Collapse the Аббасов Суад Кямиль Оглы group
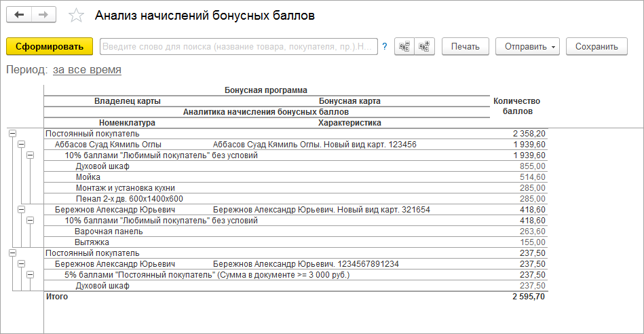The image size is (644, 334). (x=21, y=145)
